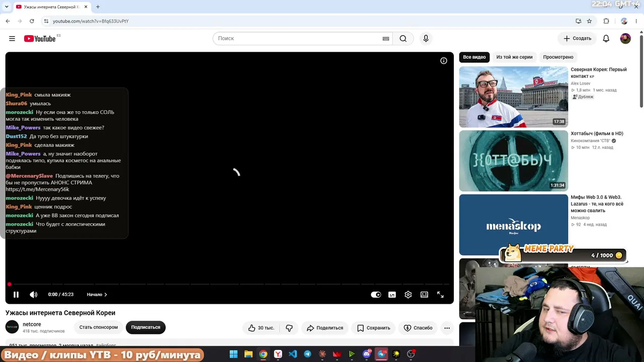
Task: Expand the Начало chapter selector
Action: coord(97,295)
